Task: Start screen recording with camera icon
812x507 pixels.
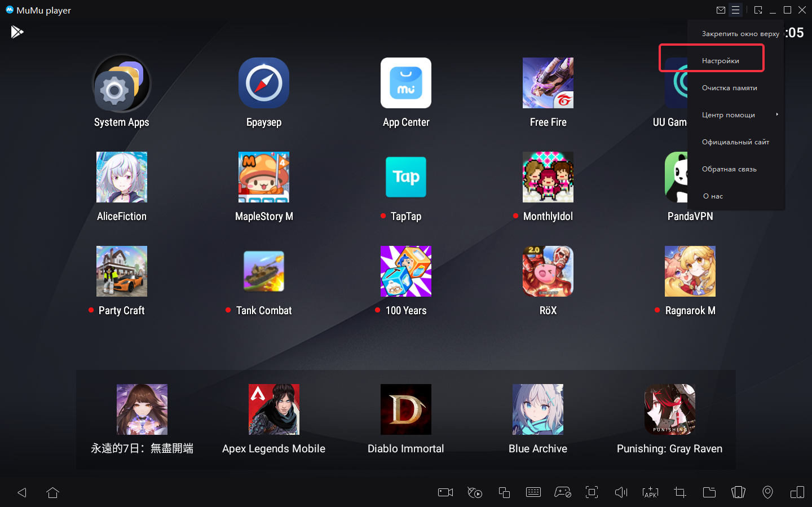Action: [445, 492]
